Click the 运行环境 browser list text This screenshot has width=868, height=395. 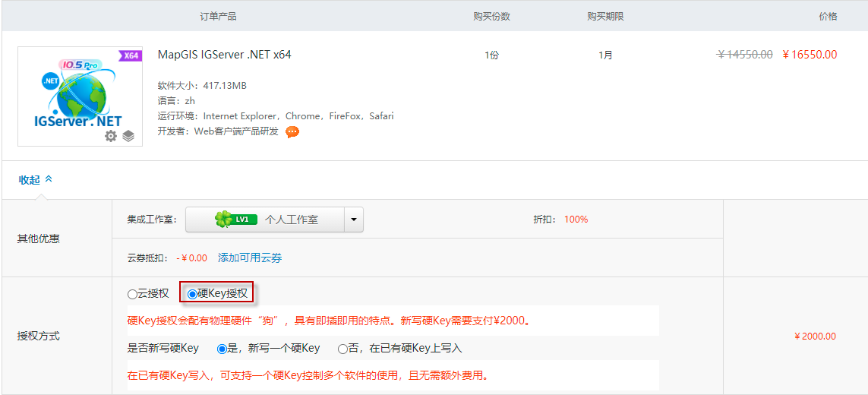click(x=276, y=116)
